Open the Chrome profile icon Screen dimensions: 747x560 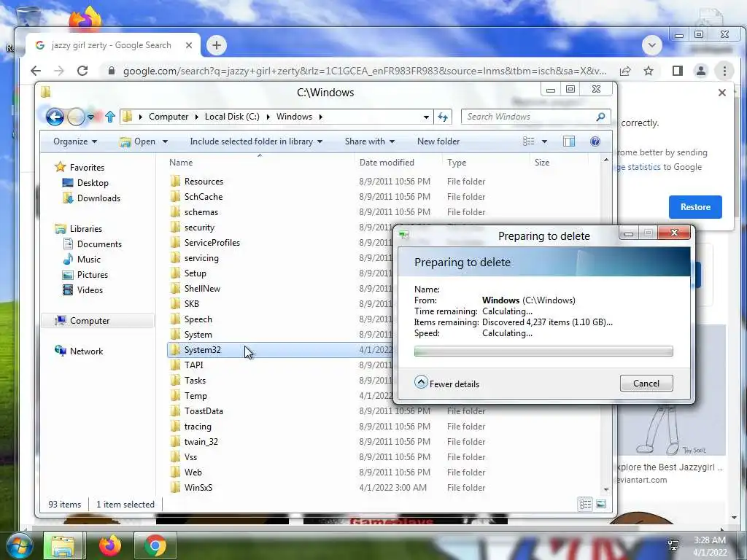point(701,71)
